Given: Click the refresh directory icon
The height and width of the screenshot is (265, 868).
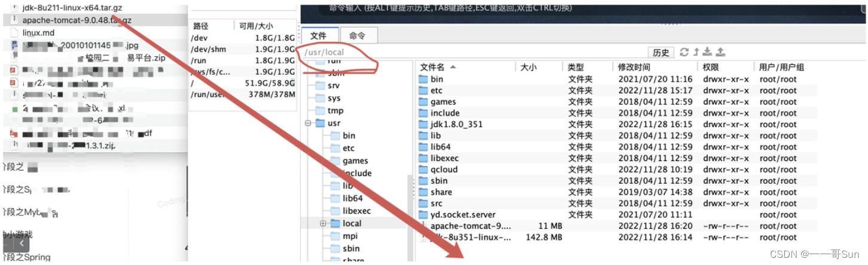Looking at the screenshot, I should click(x=684, y=52).
